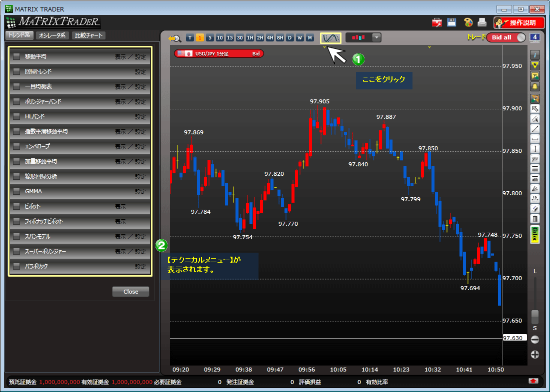The width and height of the screenshot is (550, 392).
Task: Select the 15 minute timeframe button
Action: 230,38
